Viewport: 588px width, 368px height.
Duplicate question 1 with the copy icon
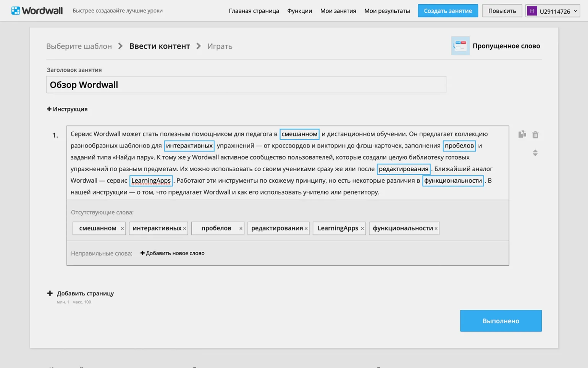[x=522, y=134]
